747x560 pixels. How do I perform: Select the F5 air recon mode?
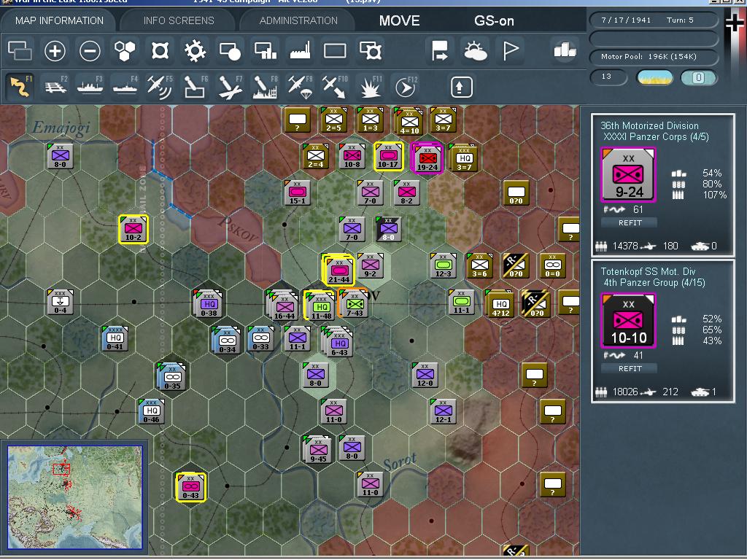click(160, 87)
